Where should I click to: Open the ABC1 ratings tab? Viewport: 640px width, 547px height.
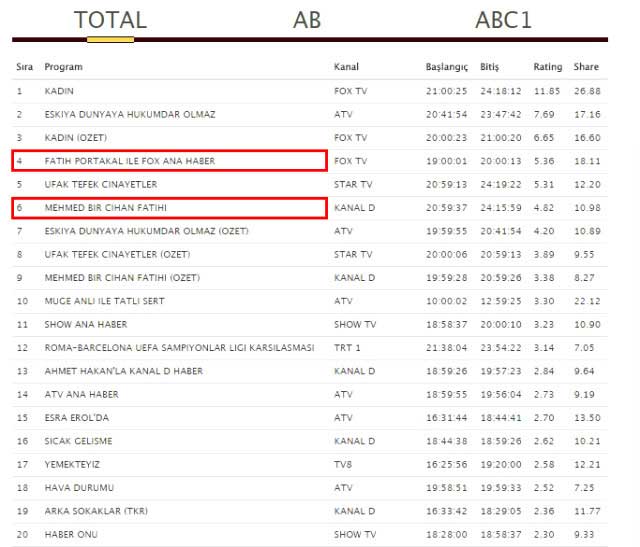coord(503,20)
